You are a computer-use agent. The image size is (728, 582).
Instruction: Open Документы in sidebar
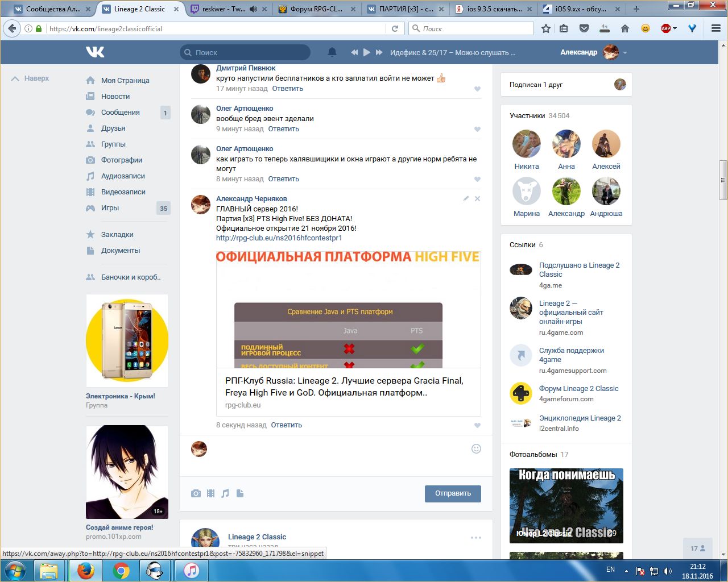(x=121, y=250)
